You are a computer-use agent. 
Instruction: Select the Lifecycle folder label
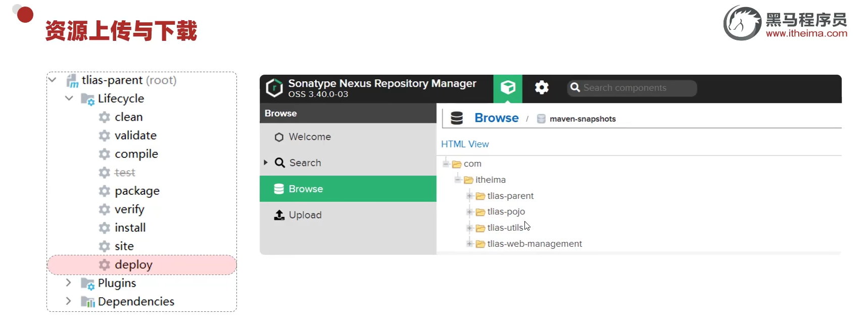(121, 98)
